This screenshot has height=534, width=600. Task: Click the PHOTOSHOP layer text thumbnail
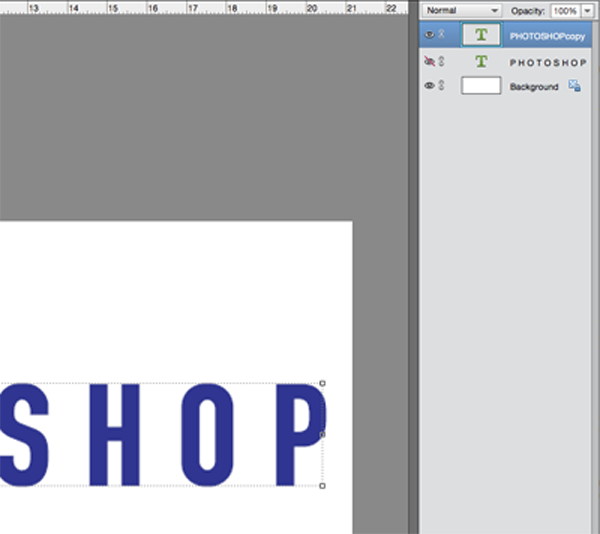tap(481, 61)
